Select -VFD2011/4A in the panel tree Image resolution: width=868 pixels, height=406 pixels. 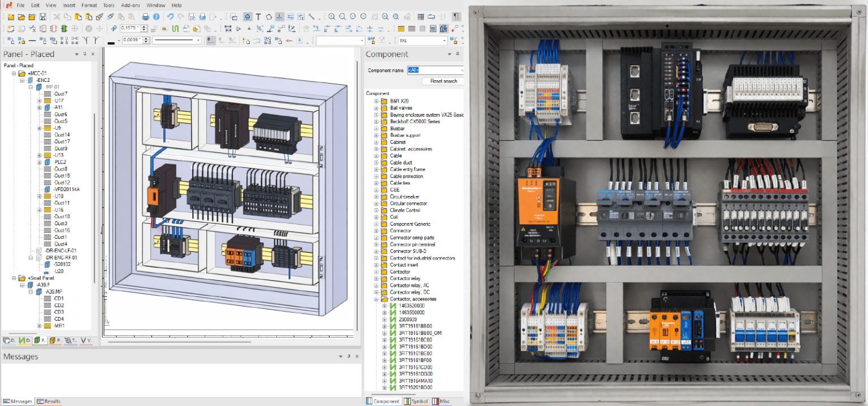[x=67, y=189]
